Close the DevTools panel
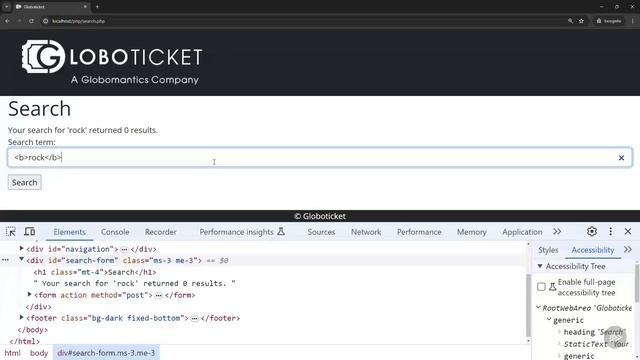Viewport: 640px width, 360px height. click(628, 231)
